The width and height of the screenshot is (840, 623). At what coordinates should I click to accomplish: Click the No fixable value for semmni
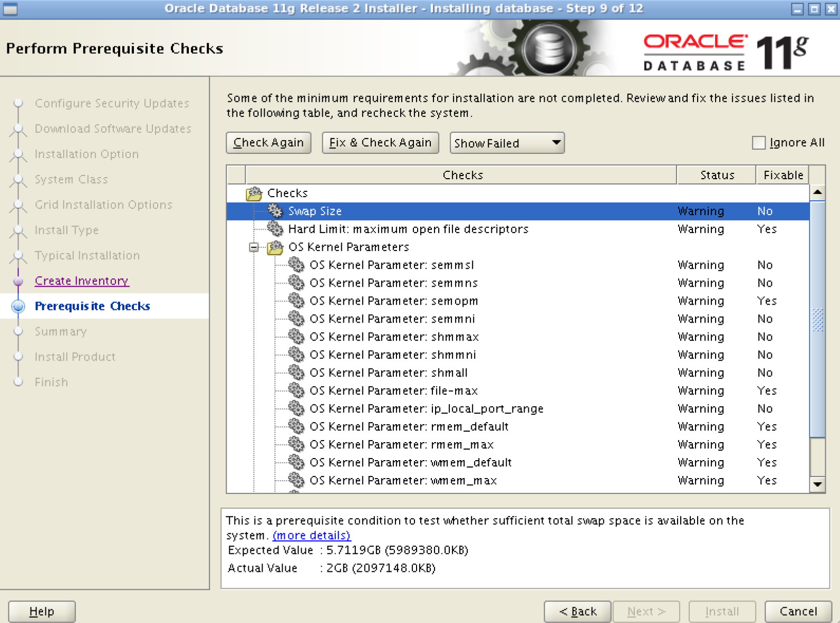(765, 319)
